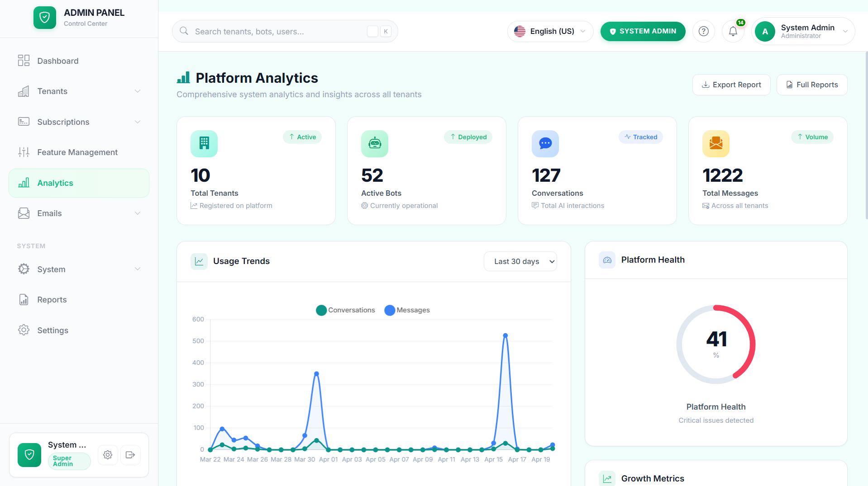The image size is (868, 486).
Task: Click the Tracked badge on Conversations
Action: point(641,137)
